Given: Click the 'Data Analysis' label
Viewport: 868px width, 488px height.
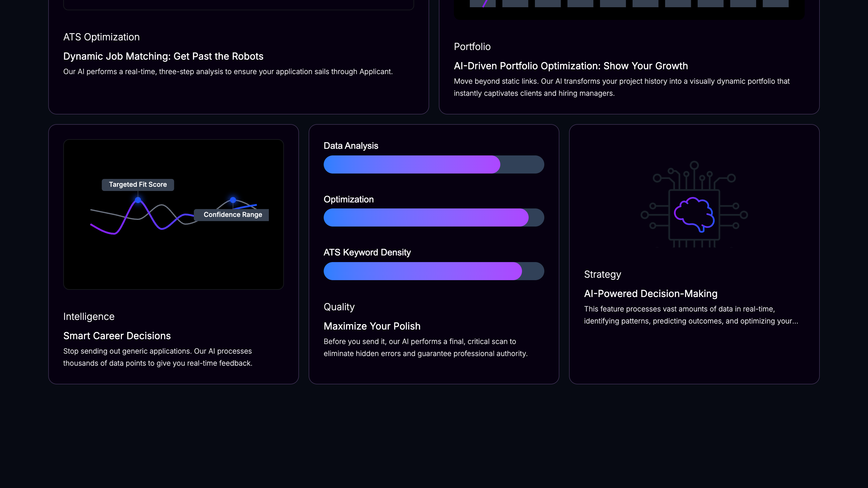Looking at the screenshot, I should (x=351, y=145).
